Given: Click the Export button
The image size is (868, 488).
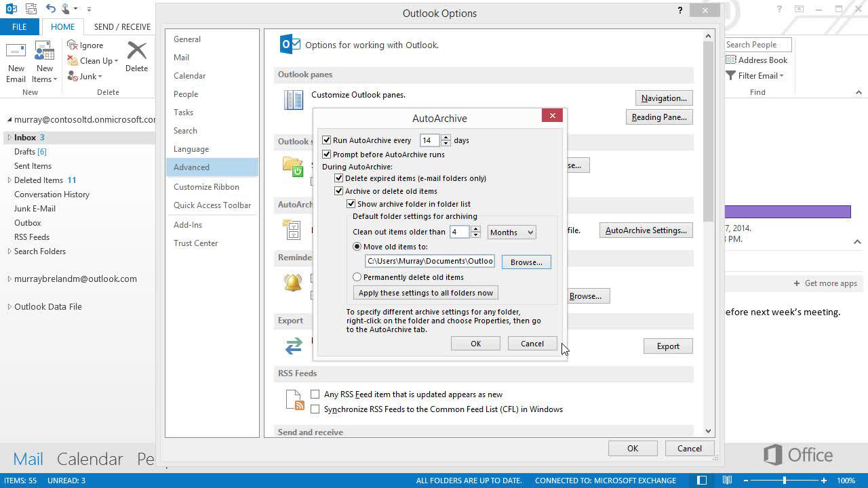Looking at the screenshot, I should click(x=668, y=346).
